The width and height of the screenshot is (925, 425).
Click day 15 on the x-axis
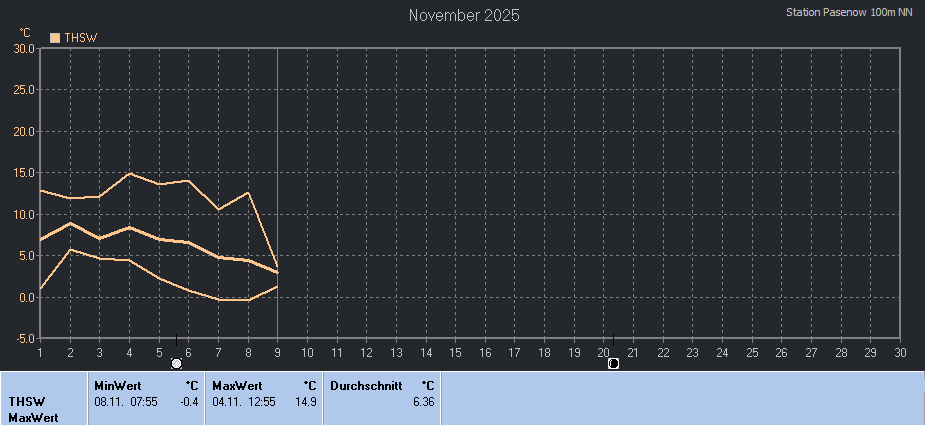455,352
